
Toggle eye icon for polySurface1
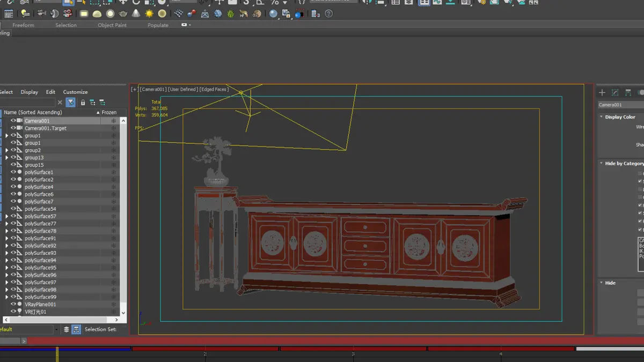[14, 172]
